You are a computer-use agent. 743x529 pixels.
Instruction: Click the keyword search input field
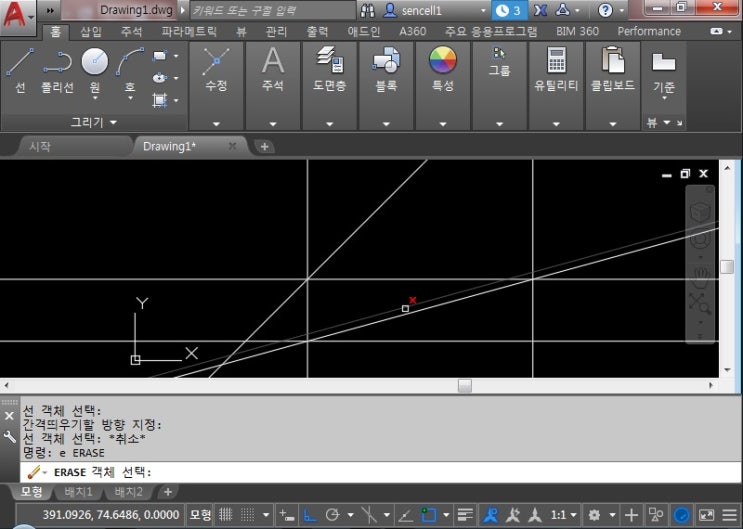272,10
